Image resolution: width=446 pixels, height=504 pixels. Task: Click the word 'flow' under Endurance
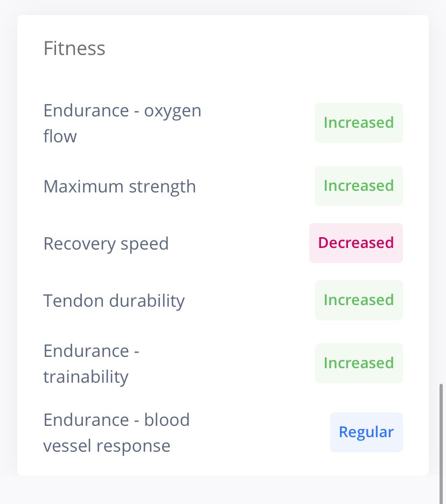pos(60,136)
